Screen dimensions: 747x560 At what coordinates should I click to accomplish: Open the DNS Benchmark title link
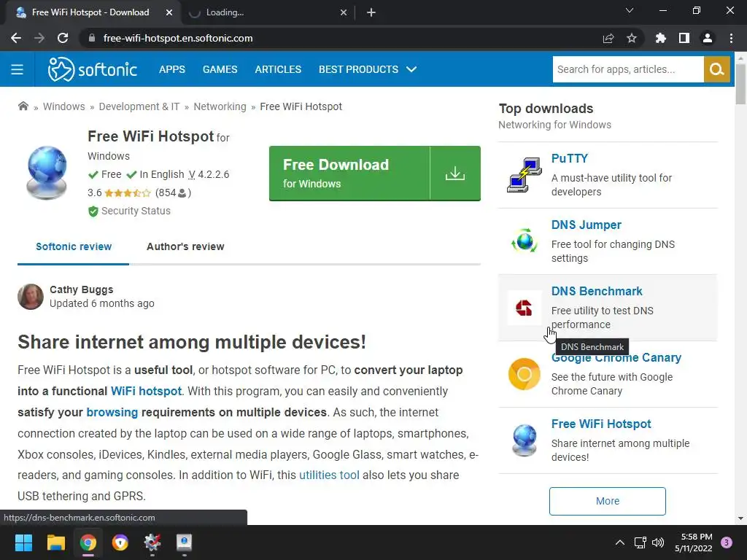click(597, 291)
